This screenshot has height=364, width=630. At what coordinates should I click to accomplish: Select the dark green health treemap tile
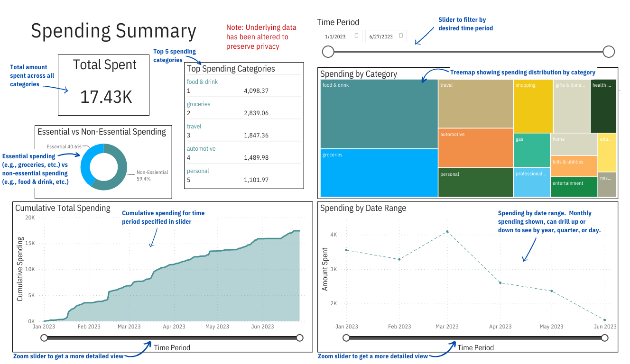(603, 106)
